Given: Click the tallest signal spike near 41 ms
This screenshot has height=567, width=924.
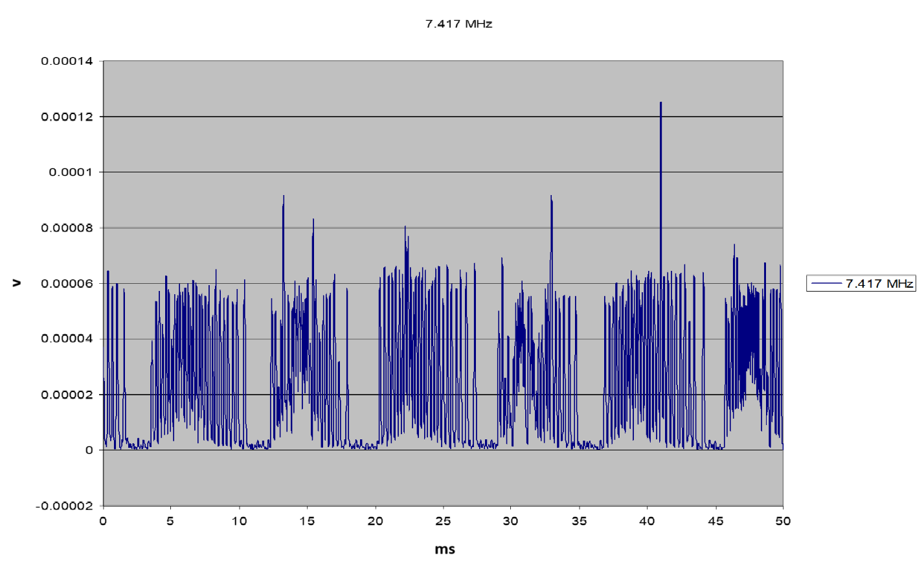Looking at the screenshot, I should [x=660, y=194].
